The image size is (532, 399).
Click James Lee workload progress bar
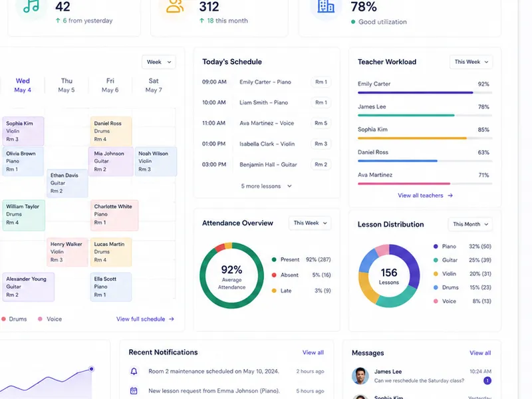point(425,115)
